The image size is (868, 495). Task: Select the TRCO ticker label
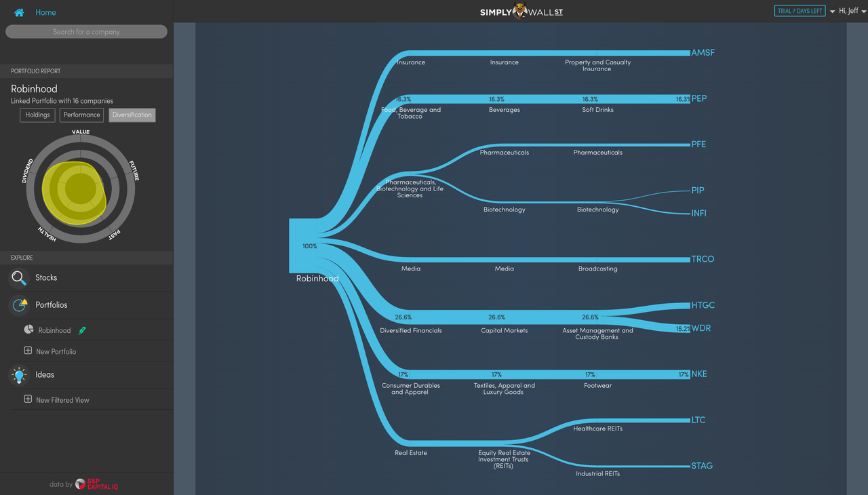703,259
